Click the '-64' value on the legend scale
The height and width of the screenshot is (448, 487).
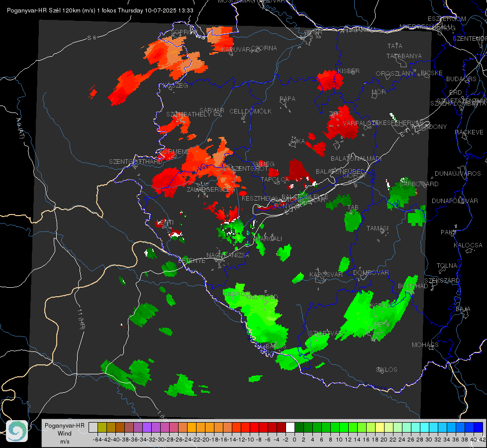tap(97, 440)
